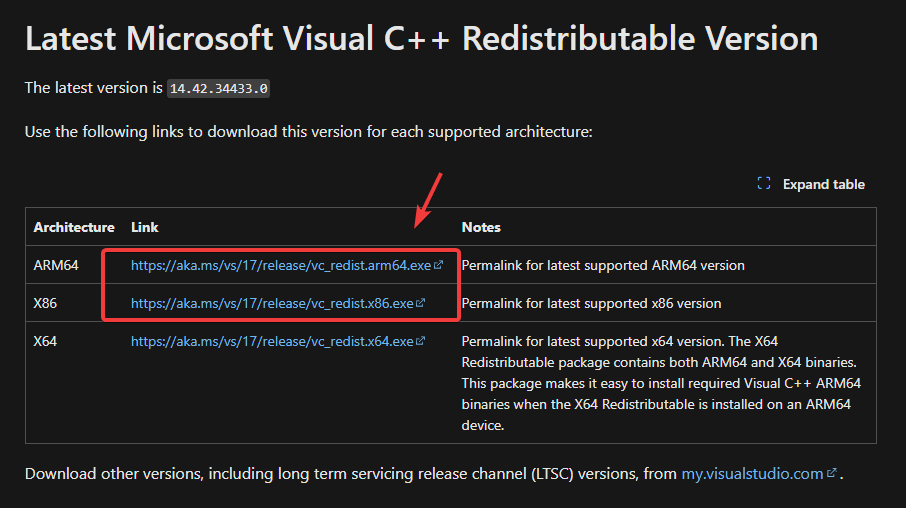Image resolution: width=906 pixels, height=508 pixels.
Task: Click the Link column header
Action: 145,227
